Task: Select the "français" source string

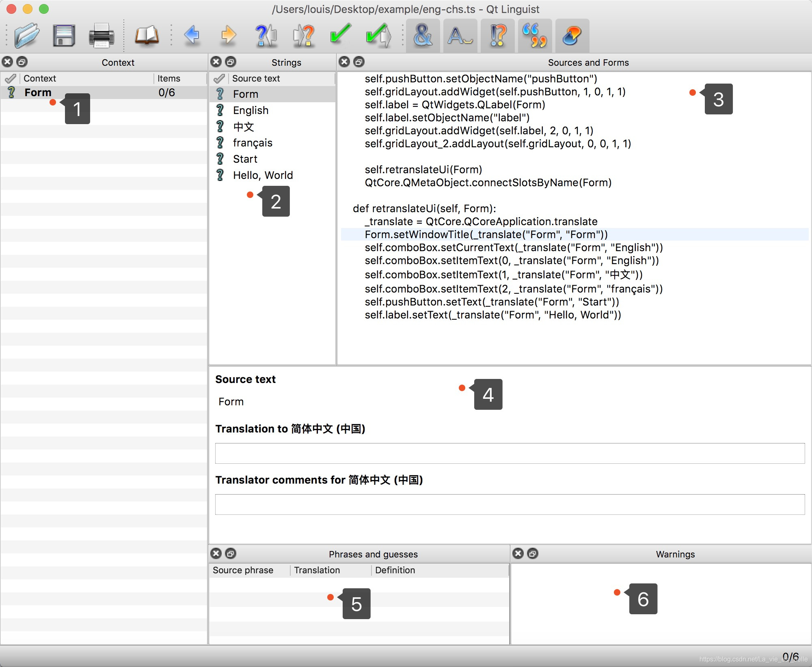Action: point(253,143)
